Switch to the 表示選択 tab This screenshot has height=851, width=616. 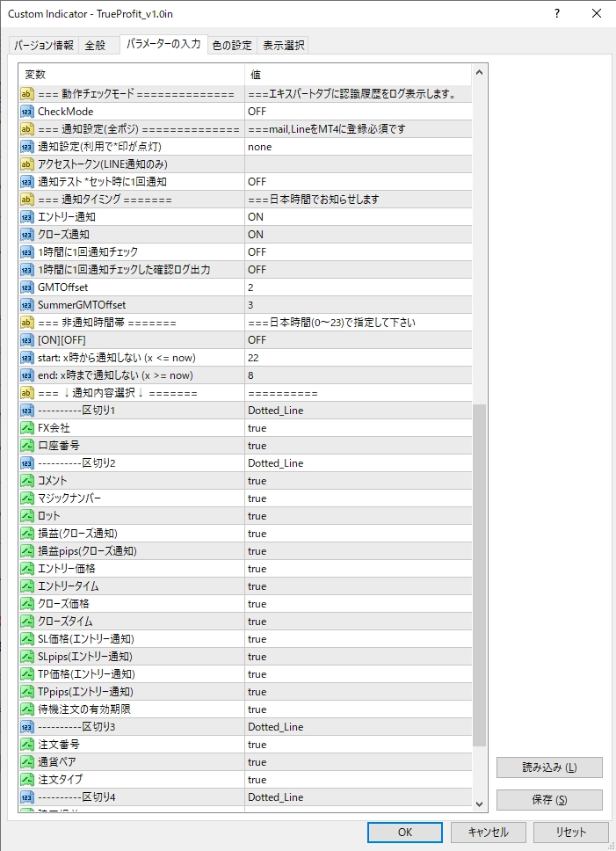[284, 46]
